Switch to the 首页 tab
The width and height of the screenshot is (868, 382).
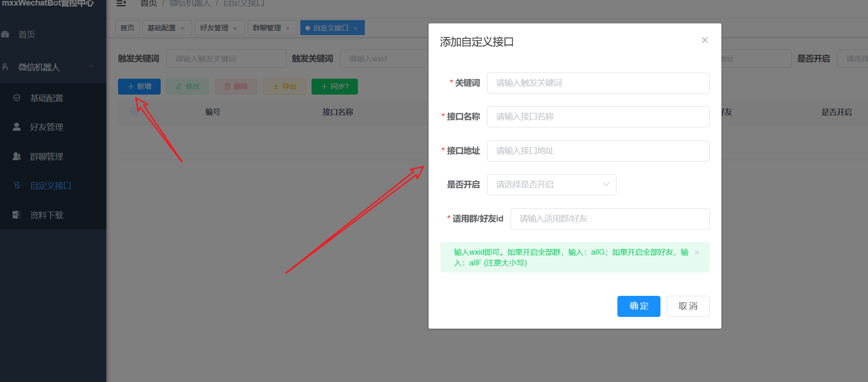127,28
